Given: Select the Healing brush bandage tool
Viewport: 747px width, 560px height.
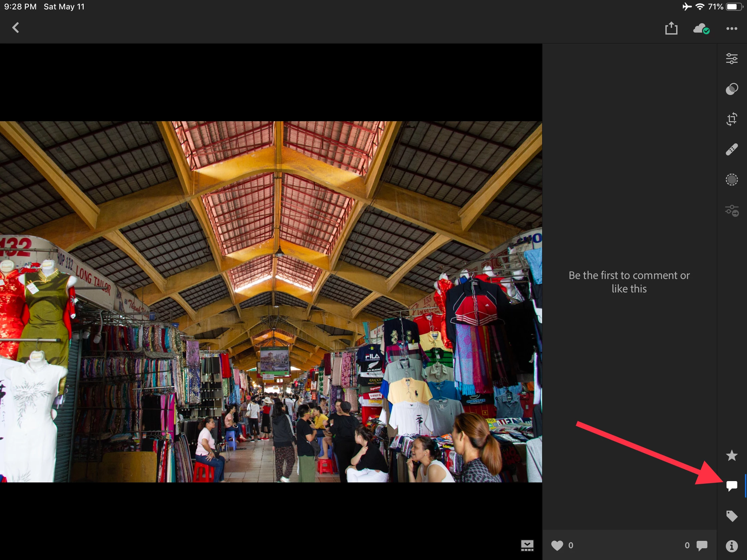Looking at the screenshot, I should point(732,149).
